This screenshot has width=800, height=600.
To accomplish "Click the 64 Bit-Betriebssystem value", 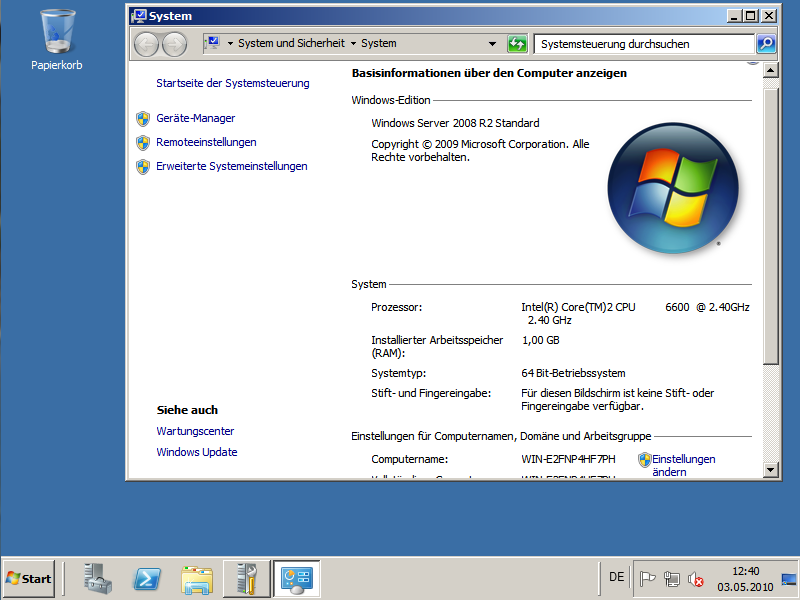I will click(573, 373).
